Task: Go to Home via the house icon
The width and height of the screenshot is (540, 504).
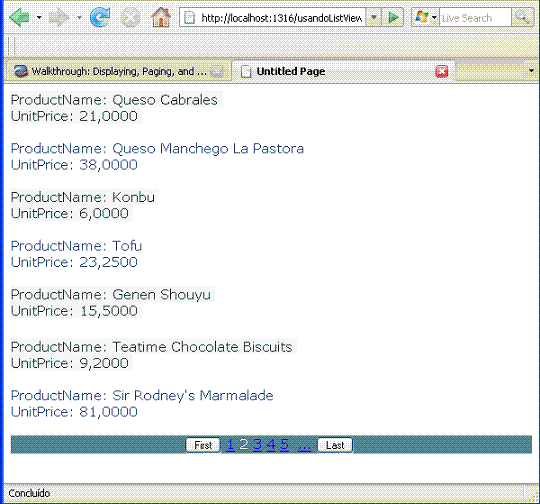Action: (161, 17)
